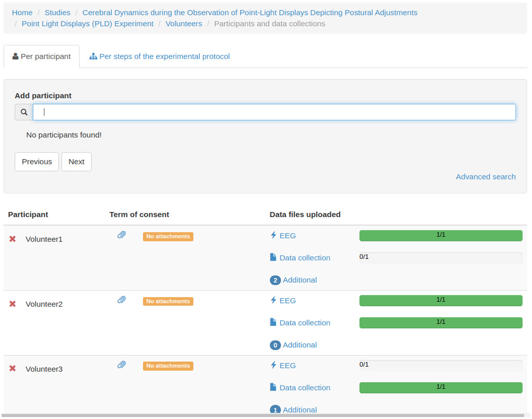Select the Per participant tab

click(41, 56)
